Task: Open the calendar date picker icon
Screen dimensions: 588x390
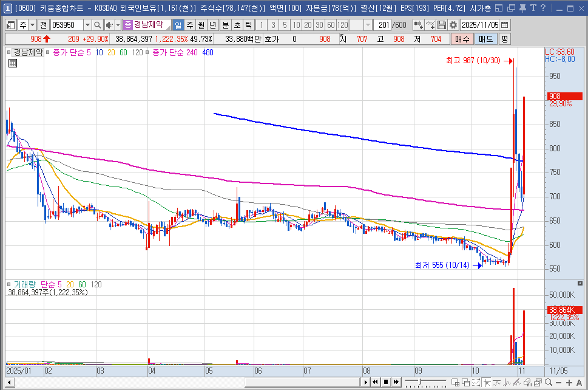Action: 505,25
